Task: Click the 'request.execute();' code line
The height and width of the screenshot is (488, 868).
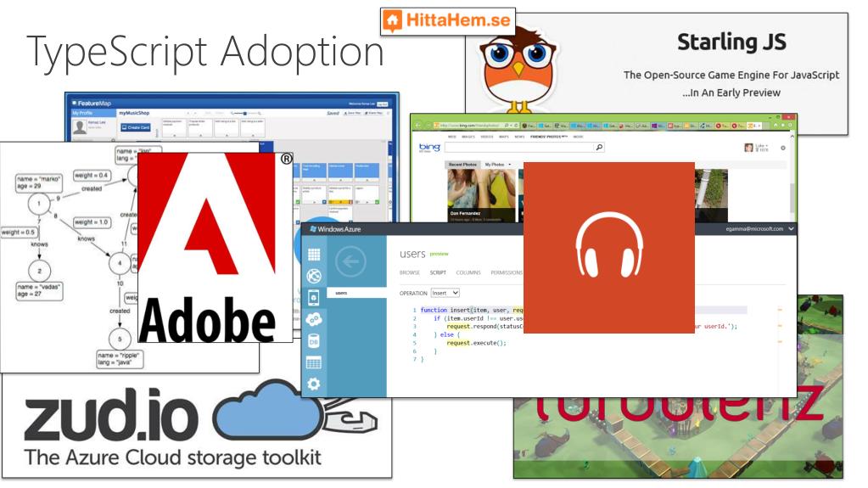Action: click(476, 343)
